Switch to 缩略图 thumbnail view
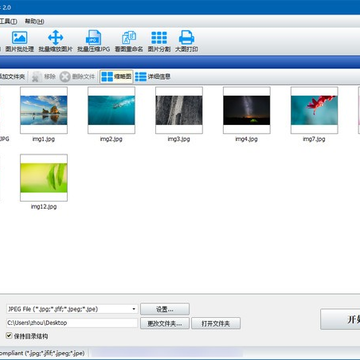This screenshot has width=360, height=360. click(116, 77)
